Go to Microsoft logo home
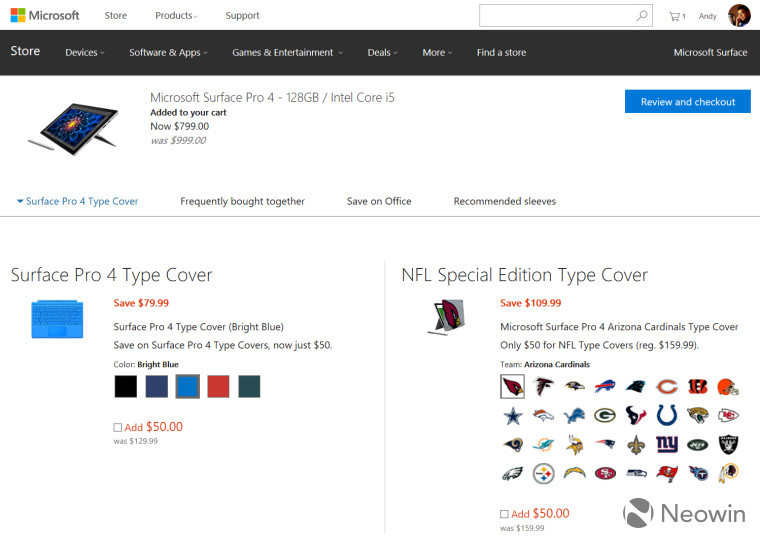Viewport: 760px width, 543px height. [x=45, y=16]
